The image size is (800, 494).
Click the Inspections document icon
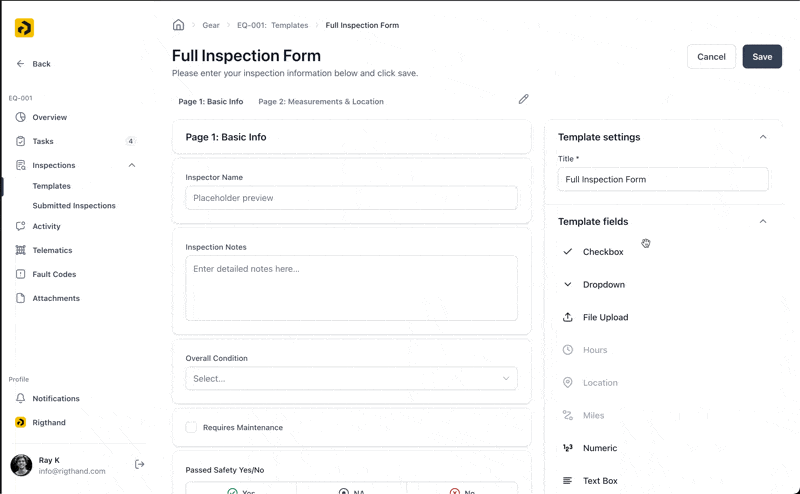point(20,165)
